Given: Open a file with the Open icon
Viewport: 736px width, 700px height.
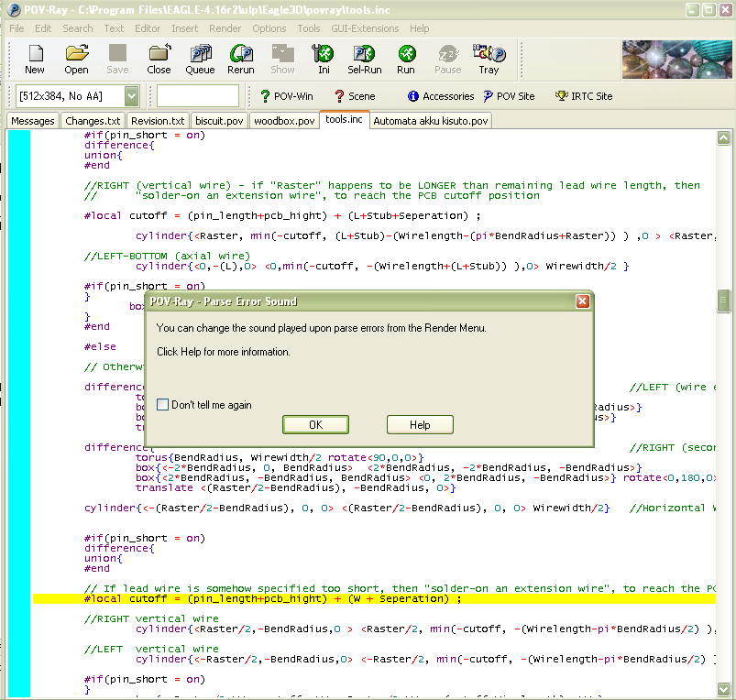Looking at the screenshot, I should [x=76, y=60].
